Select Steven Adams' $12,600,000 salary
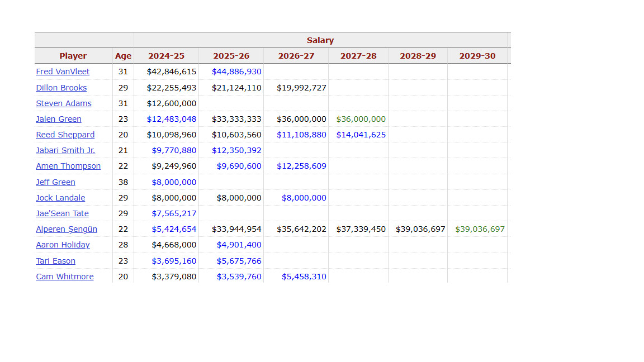The width and height of the screenshot is (644, 362). click(x=171, y=103)
